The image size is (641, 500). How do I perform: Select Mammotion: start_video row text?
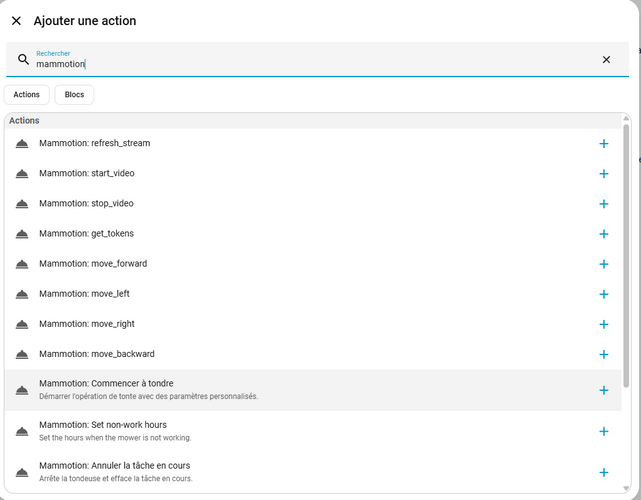[x=87, y=173]
